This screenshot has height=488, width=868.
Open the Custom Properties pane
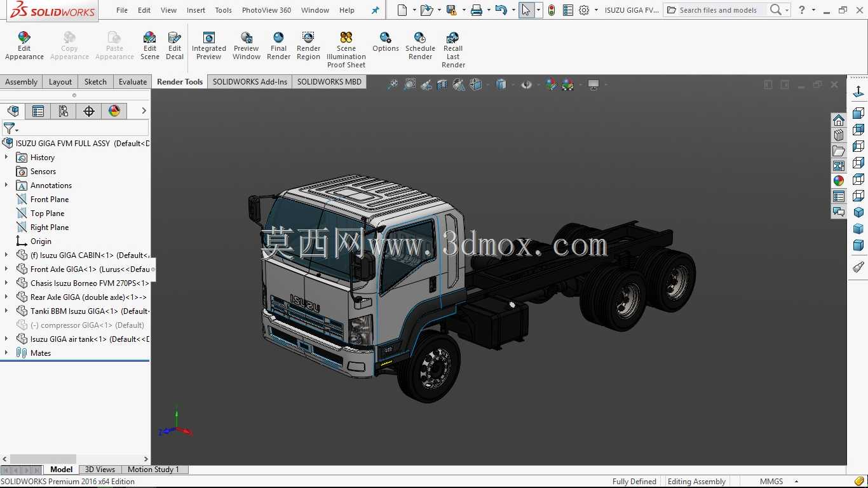coord(839,196)
